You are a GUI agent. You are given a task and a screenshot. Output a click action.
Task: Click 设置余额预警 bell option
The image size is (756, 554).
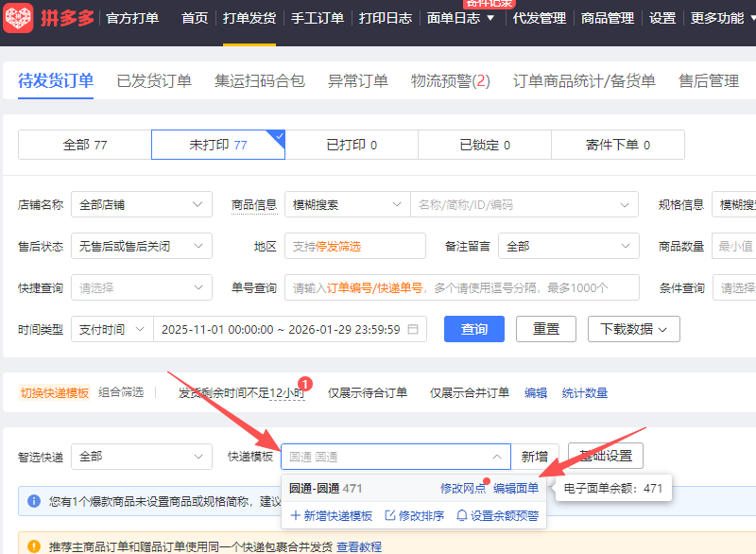[497, 516]
